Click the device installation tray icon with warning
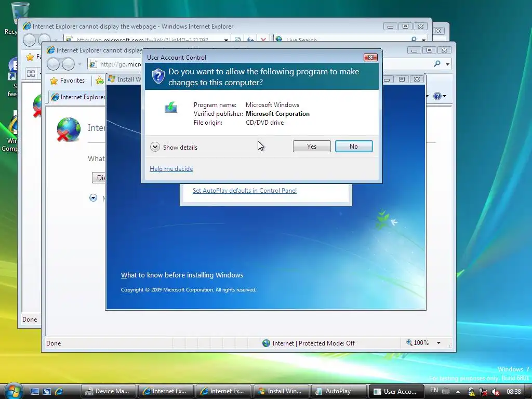Viewport: 532px width, 399px height. pos(471,392)
